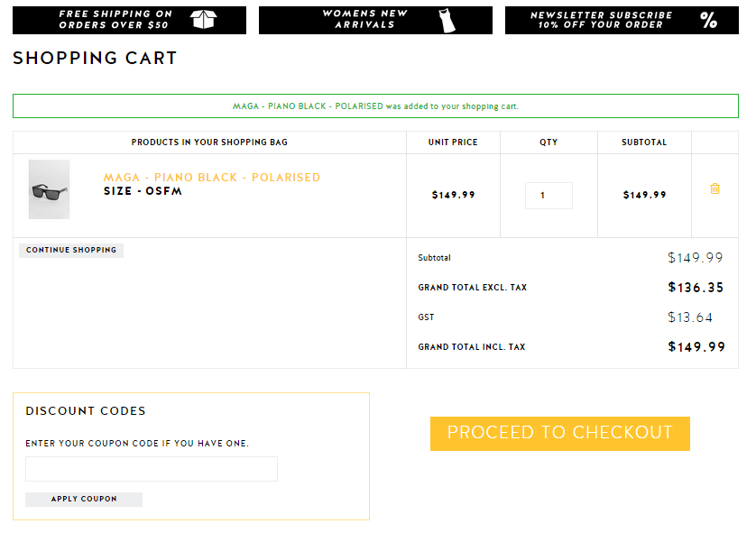The image size is (756, 542).
Task: Click the quantity input field
Action: pos(549,196)
